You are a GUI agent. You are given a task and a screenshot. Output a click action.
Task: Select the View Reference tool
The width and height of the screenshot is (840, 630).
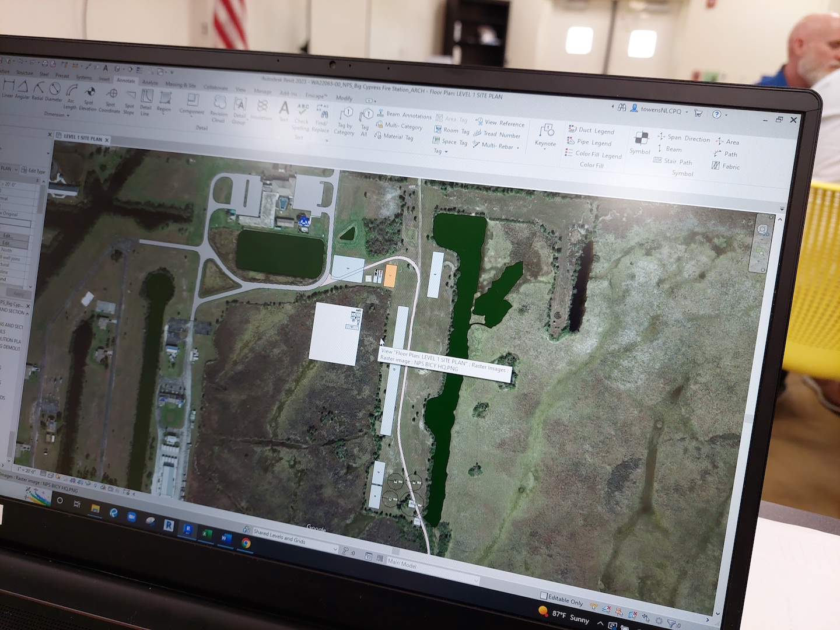(x=501, y=123)
